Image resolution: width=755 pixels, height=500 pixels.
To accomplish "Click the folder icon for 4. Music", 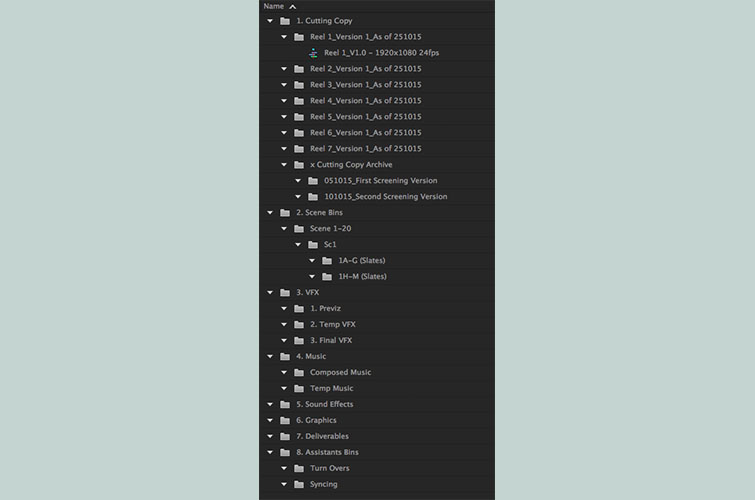I will point(285,357).
